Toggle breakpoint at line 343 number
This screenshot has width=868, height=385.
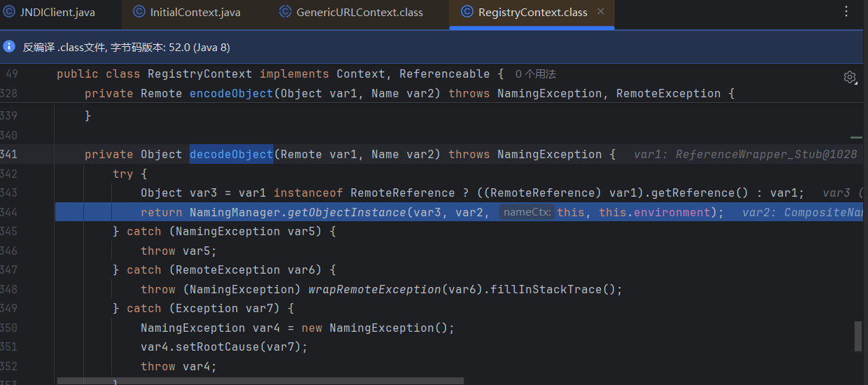(x=10, y=192)
